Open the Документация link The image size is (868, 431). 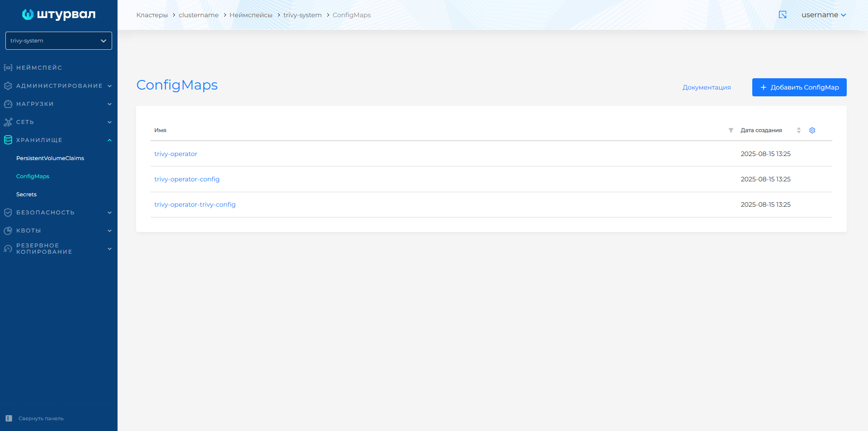[706, 87]
